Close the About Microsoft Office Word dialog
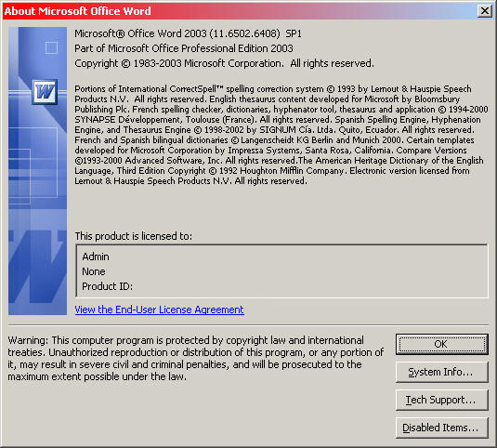Viewport: 497px width, 448px height. pos(485,11)
